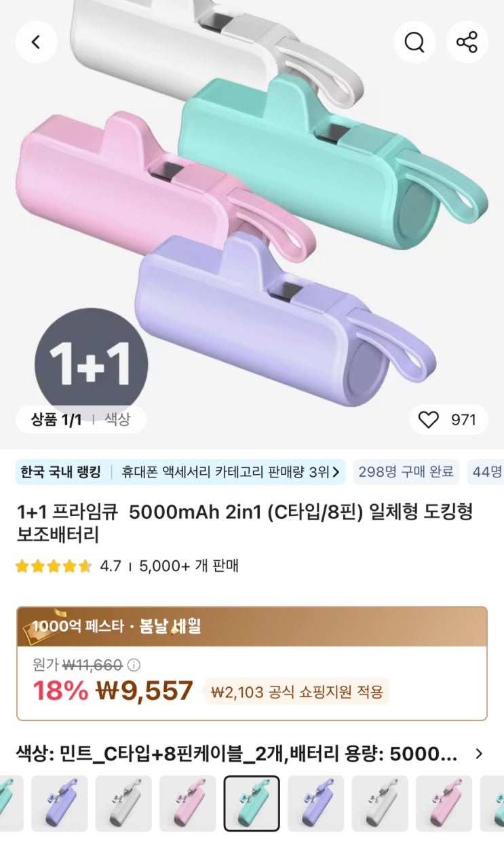Open the 1000억 페스타 봄날 세일 banner
The width and height of the screenshot is (504, 856).
tap(252, 626)
